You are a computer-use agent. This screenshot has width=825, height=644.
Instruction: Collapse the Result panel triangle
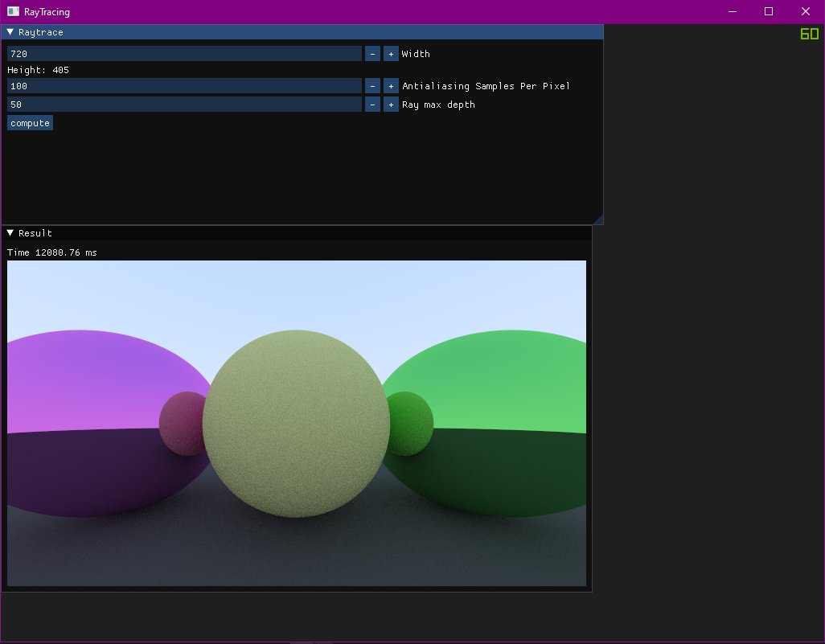coord(10,232)
